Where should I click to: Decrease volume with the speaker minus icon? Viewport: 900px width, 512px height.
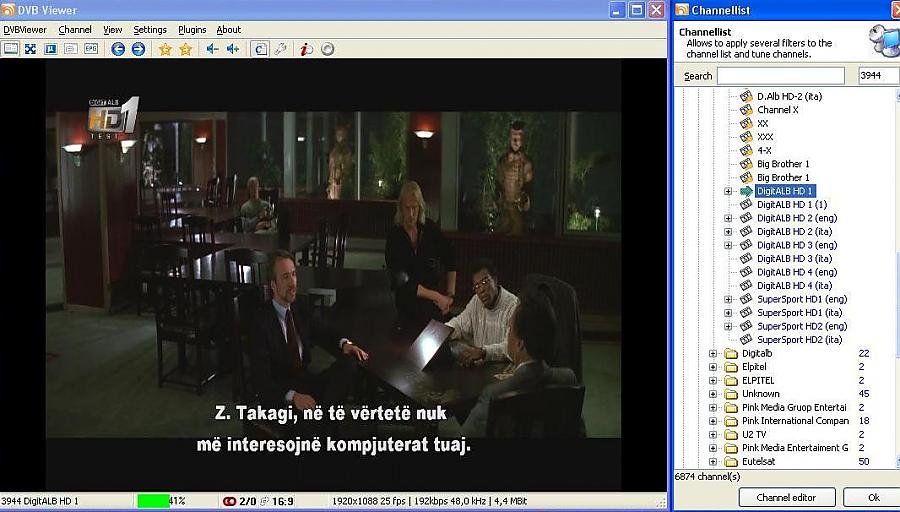(x=212, y=49)
